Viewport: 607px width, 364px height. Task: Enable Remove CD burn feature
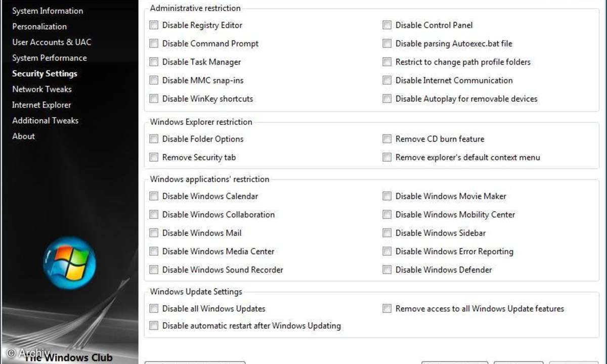[387, 139]
